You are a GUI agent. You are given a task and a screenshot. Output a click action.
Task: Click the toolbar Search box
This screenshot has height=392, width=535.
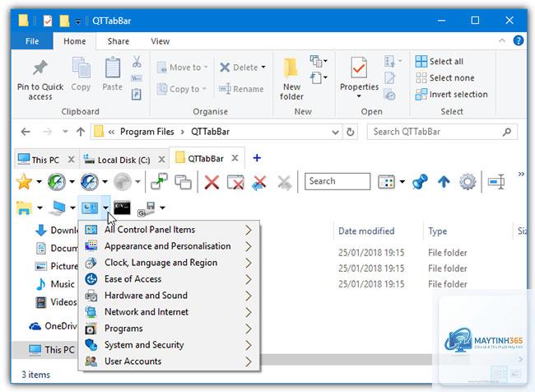coord(337,181)
